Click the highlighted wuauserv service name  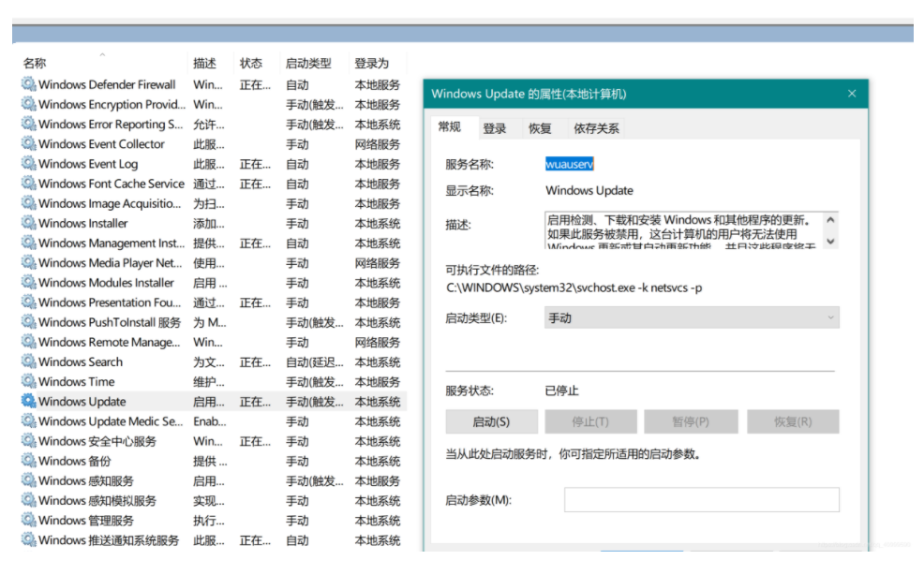coord(569,164)
